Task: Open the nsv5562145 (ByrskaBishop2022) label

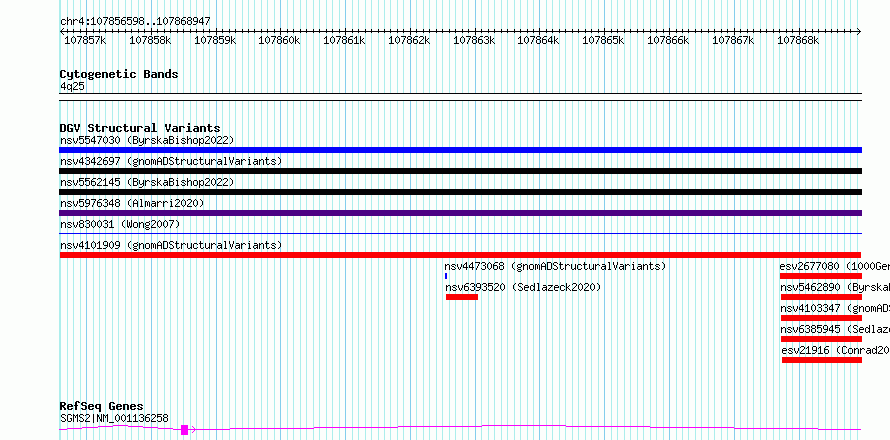Action: pyautogui.click(x=147, y=182)
